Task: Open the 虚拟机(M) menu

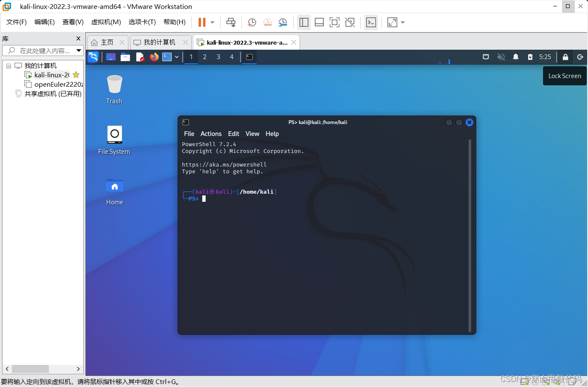Action: (106, 22)
